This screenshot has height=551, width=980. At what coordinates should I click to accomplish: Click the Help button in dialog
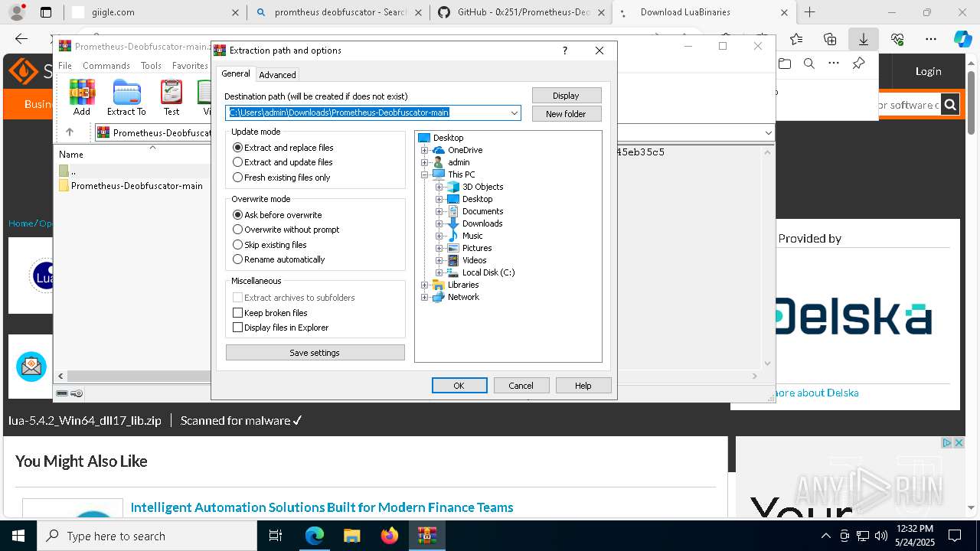pyautogui.click(x=583, y=386)
